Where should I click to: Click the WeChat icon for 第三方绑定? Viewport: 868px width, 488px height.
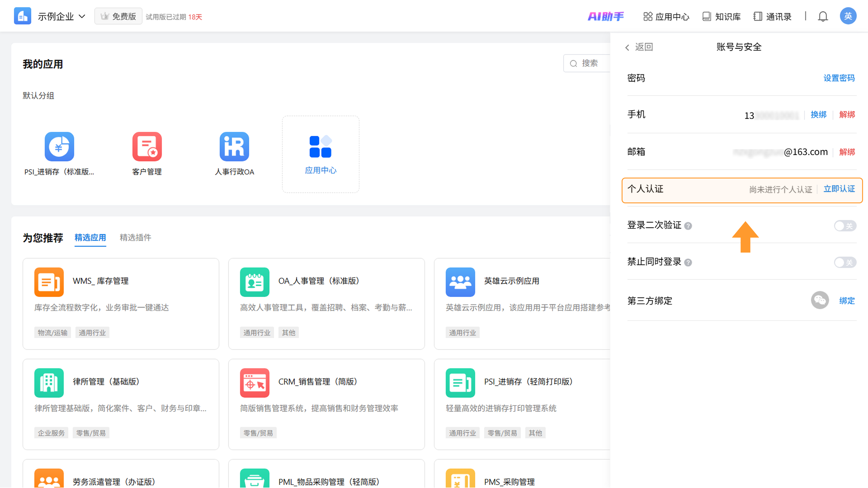pos(819,300)
